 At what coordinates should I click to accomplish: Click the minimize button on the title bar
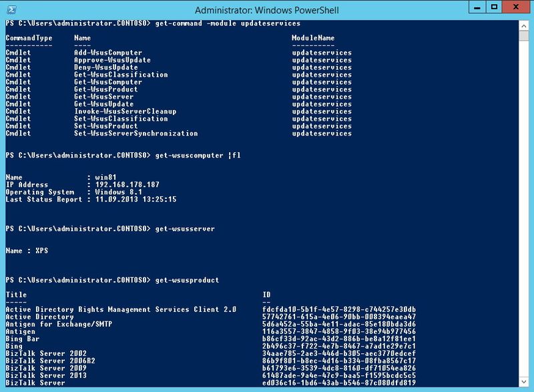(477, 7)
